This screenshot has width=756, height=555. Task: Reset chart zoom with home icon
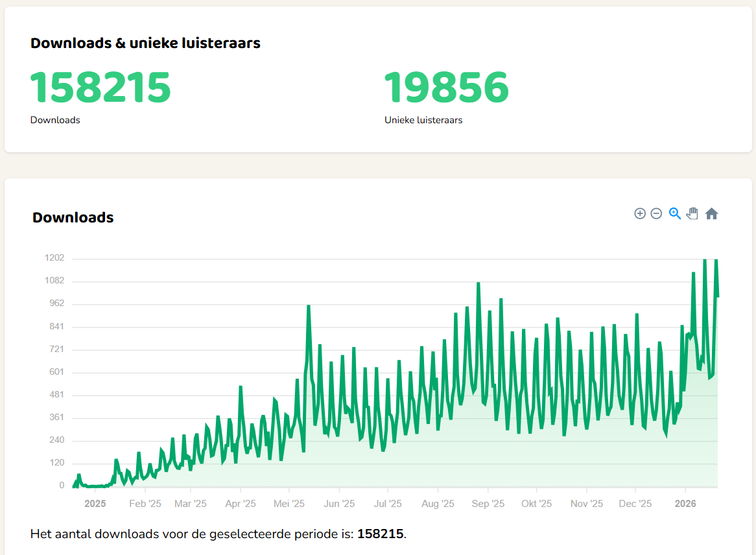pos(711,213)
